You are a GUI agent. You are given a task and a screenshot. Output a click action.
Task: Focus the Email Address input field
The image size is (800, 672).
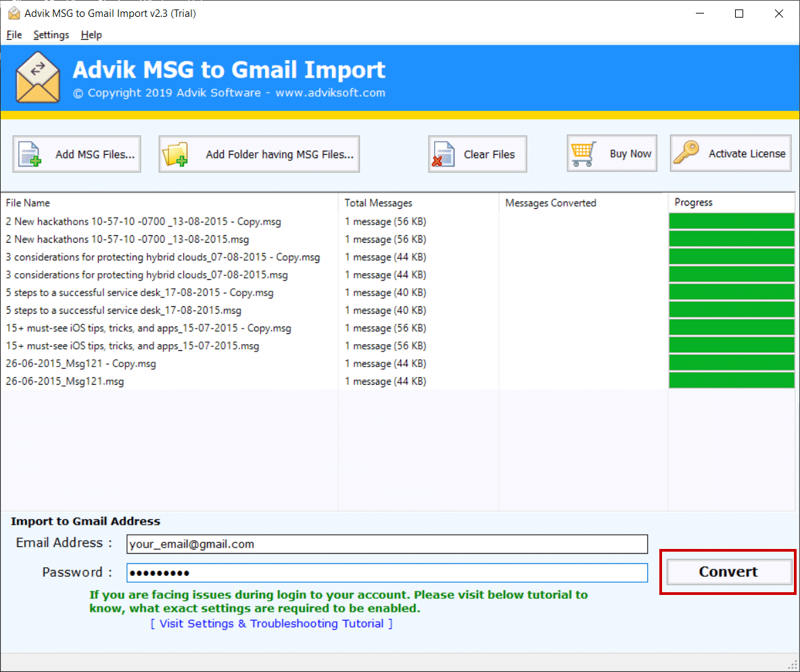[387, 544]
